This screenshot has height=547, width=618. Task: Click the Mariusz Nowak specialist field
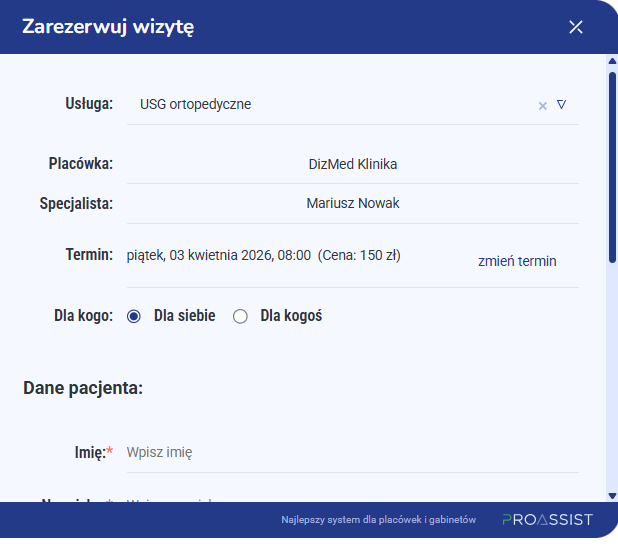(x=352, y=203)
